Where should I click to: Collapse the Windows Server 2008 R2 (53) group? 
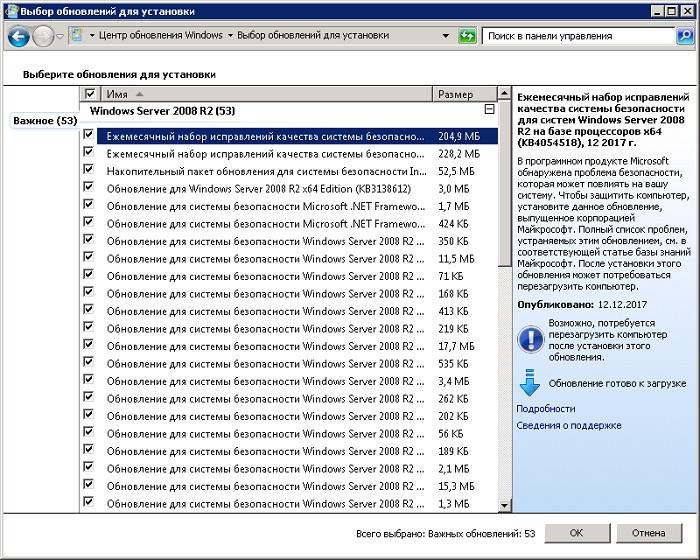[489, 109]
